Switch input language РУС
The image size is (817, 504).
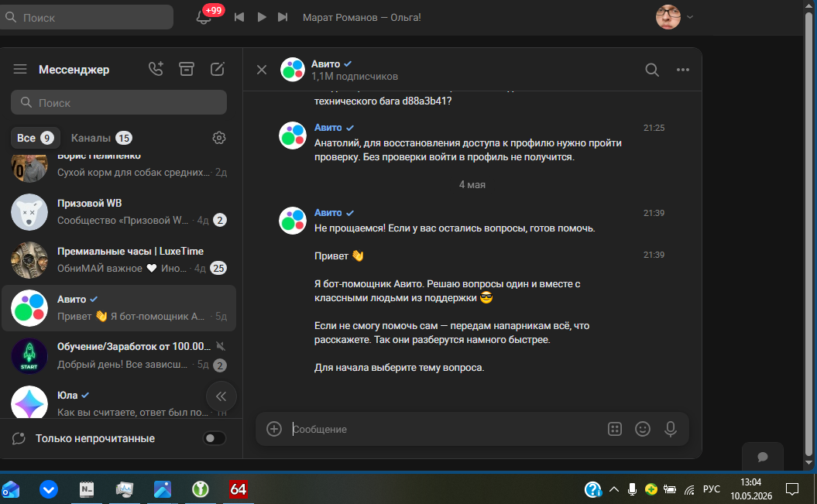pyautogui.click(x=711, y=489)
